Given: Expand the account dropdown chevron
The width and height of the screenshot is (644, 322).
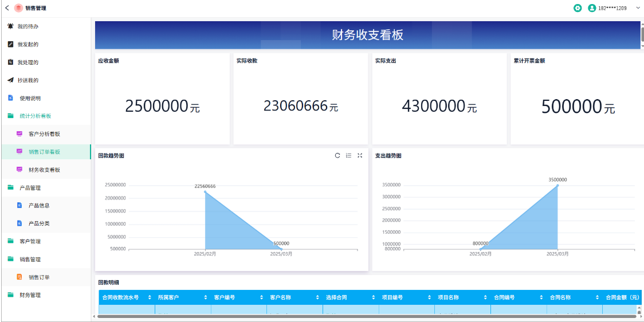Looking at the screenshot, I should [x=637, y=8].
